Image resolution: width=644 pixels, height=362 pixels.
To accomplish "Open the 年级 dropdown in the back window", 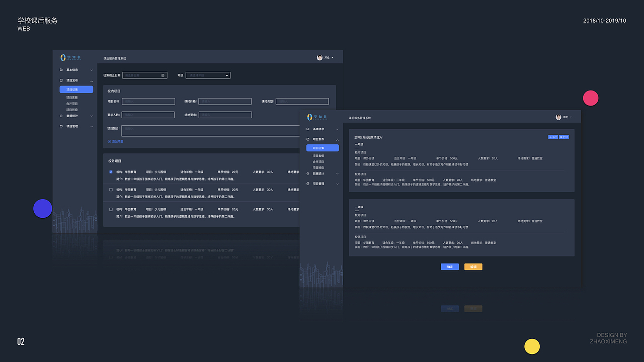I will tap(208, 75).
